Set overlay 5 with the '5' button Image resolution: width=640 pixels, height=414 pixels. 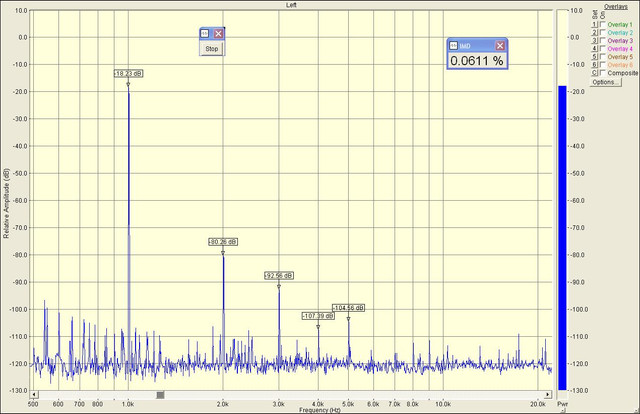click(595, 57)
